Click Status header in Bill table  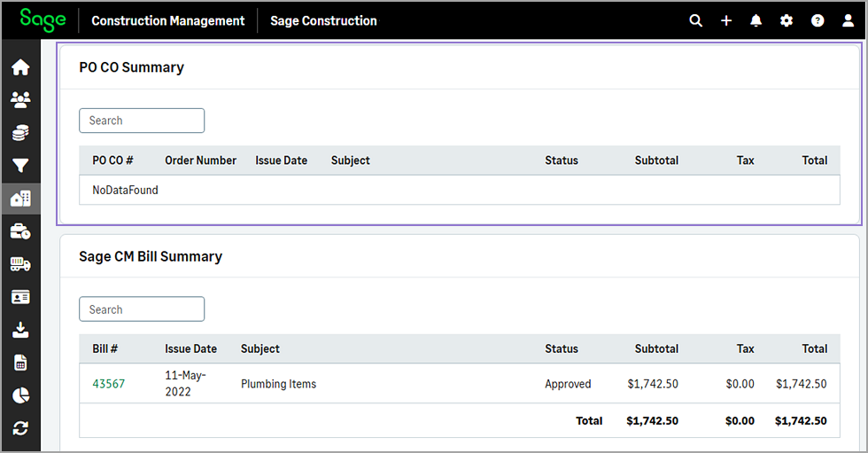point(562,349)
